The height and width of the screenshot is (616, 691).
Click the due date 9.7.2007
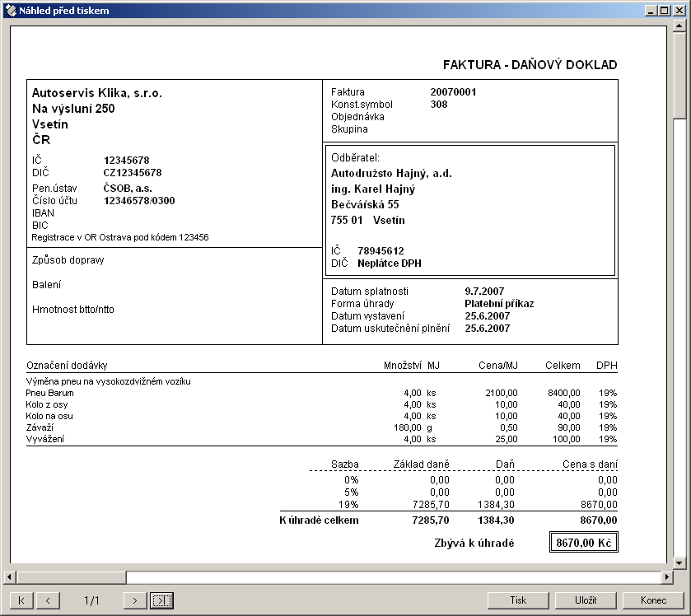click(x=484, y=292)
